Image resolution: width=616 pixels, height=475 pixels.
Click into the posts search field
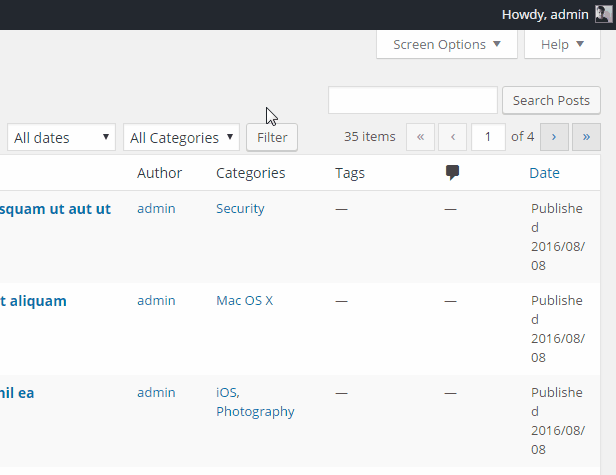pos(413,100)
